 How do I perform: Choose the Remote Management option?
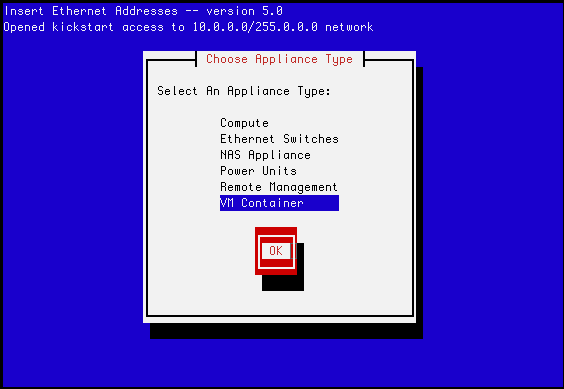pos(279,187)
